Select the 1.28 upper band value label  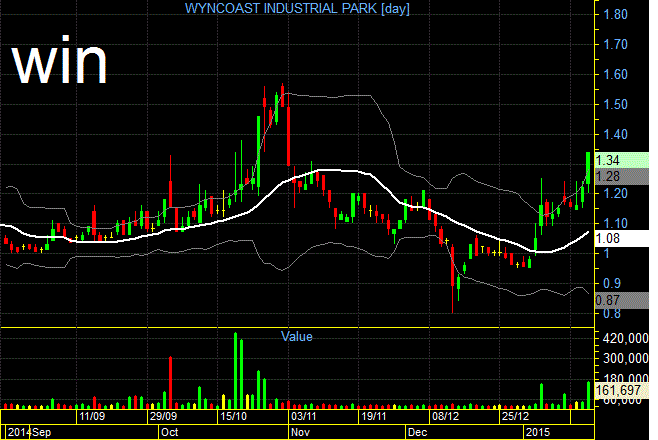pos(622,177)
